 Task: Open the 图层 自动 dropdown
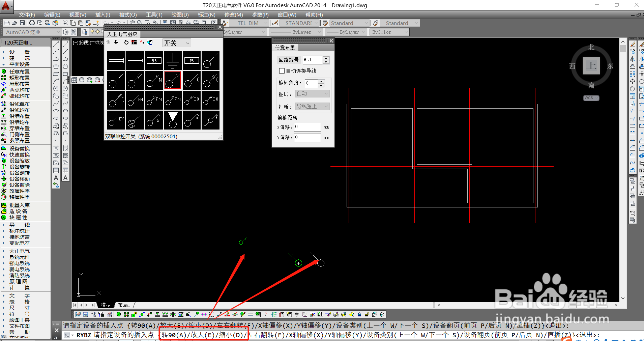(x=312, y=93)
